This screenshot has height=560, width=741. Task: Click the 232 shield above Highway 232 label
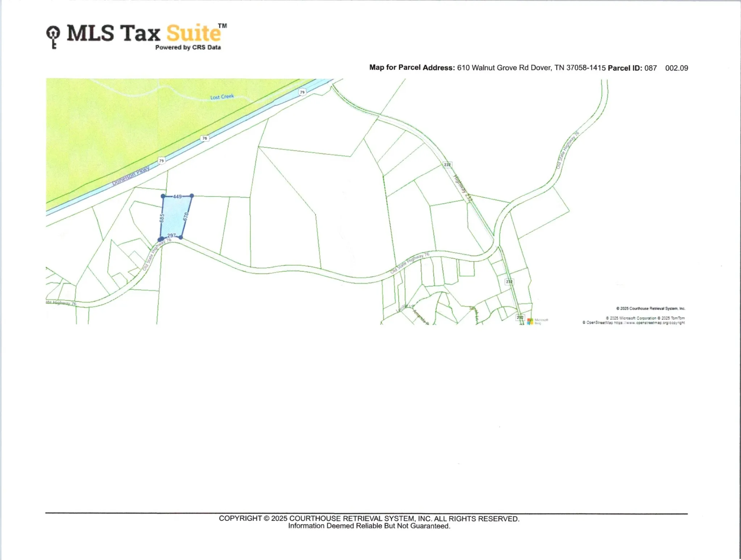click(x=447, y=165)
